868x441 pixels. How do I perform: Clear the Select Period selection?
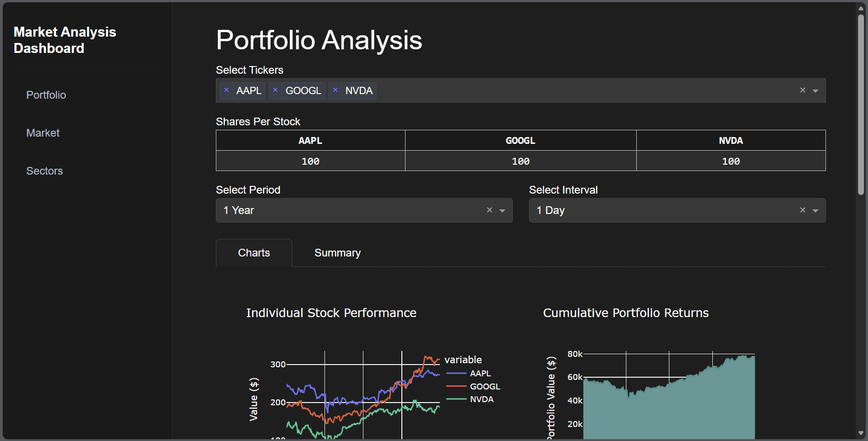[489, 210]
